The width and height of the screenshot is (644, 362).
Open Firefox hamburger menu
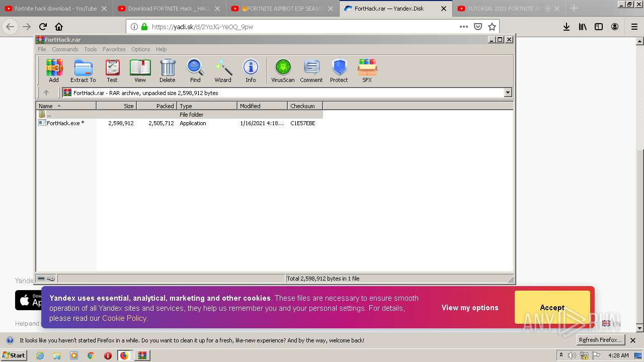tap(634, 27)
